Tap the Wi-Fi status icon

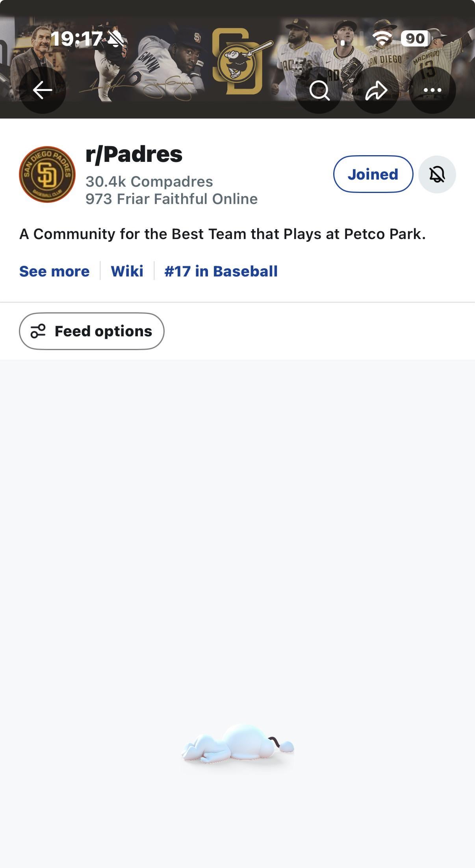point(382,39)
